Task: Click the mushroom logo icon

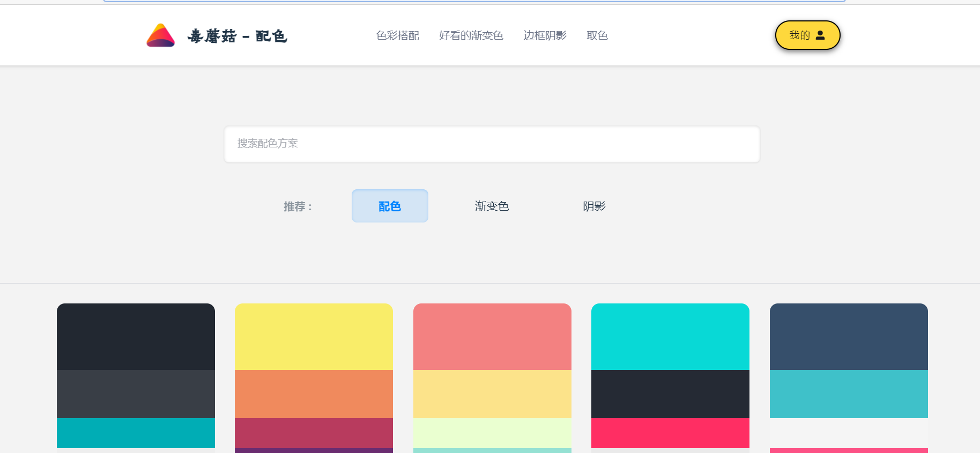Action: tap(160, 36)
